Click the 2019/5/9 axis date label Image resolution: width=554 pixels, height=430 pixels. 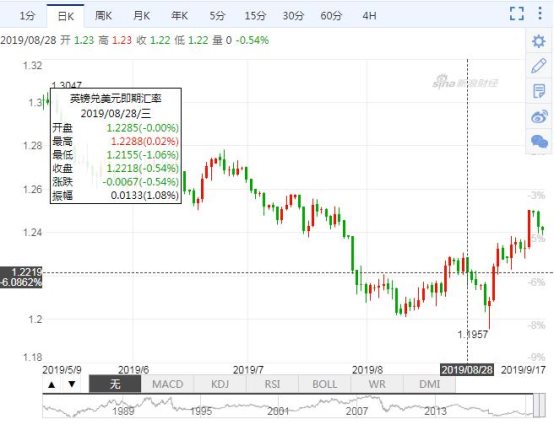click(x=62, y=370)
